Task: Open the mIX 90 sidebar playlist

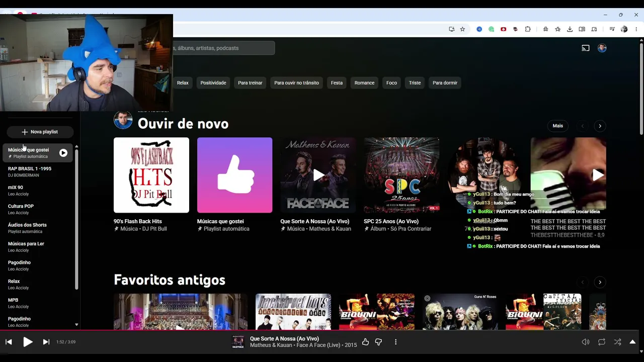Action: (x=38, y=191)
